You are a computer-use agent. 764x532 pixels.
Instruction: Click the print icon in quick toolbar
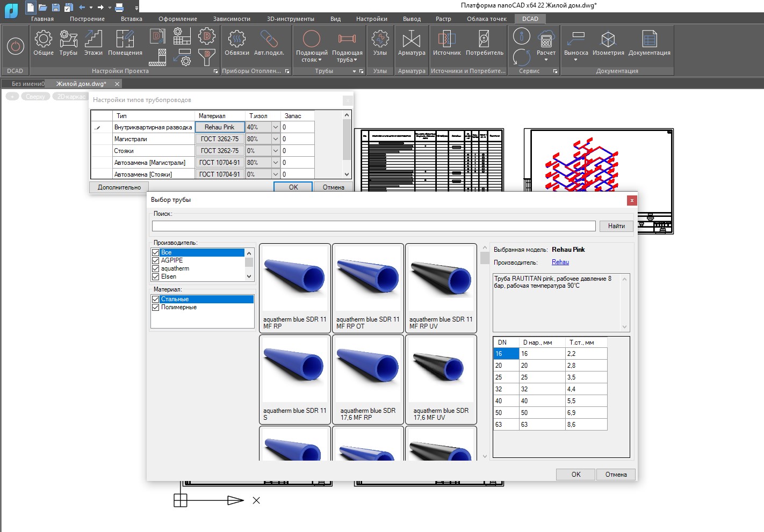click(119, 8)
